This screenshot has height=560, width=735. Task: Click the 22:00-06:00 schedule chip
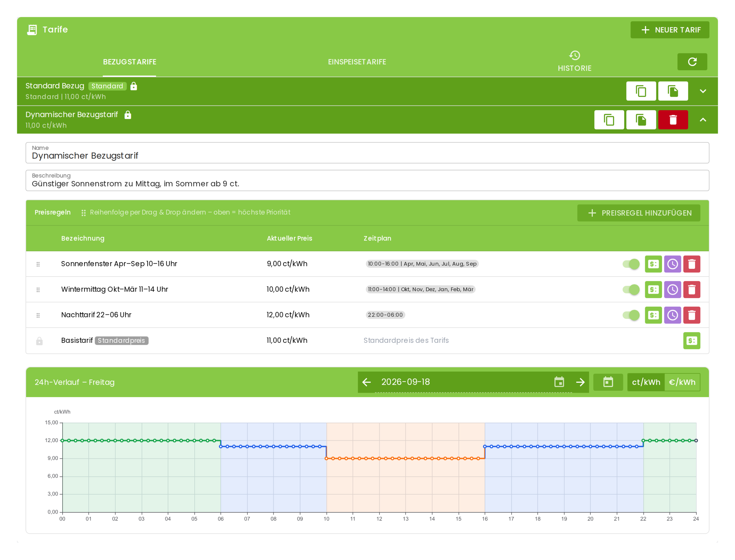pos(385,315)
